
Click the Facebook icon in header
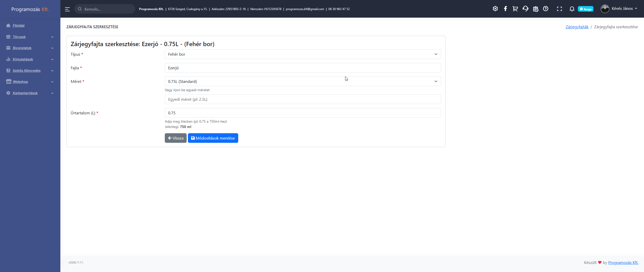point(505,9)
